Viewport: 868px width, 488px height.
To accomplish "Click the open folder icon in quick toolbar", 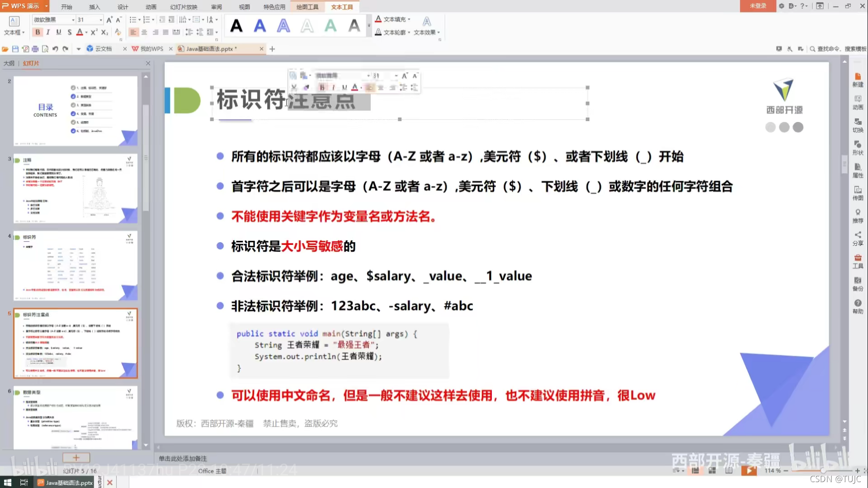I will [5, 49].
